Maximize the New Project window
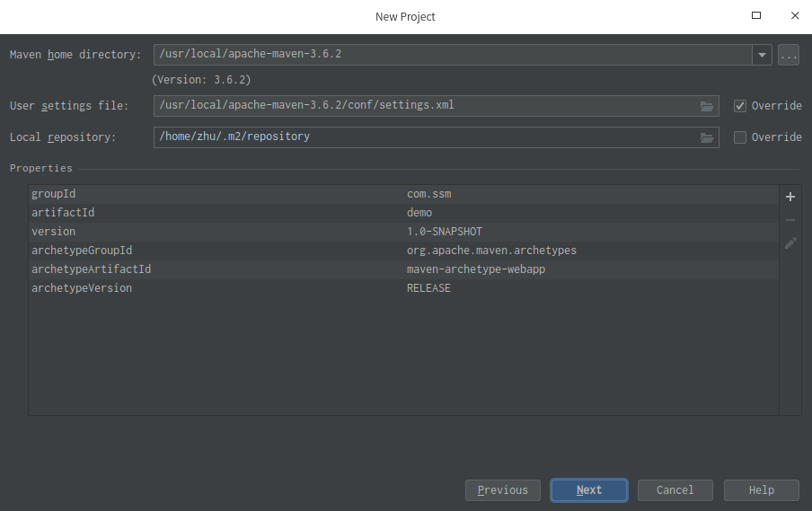The height and width of the screenshot is (511, 812). point(756,15)
